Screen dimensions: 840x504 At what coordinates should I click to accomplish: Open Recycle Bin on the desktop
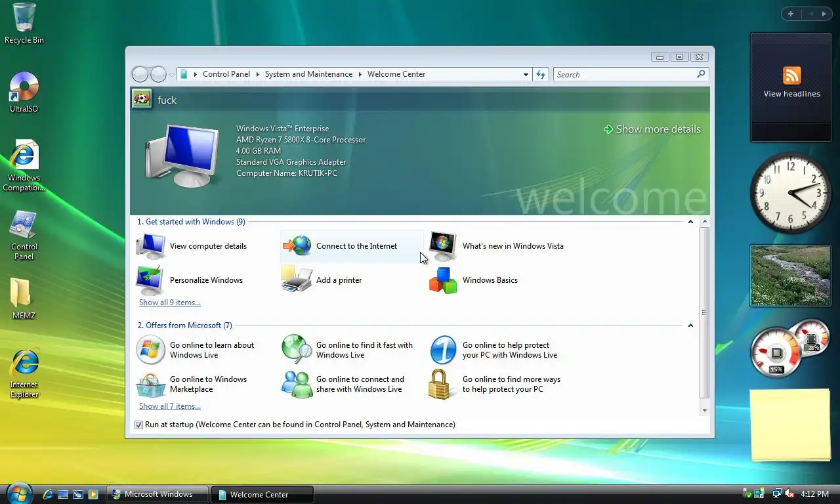[24, 24]
